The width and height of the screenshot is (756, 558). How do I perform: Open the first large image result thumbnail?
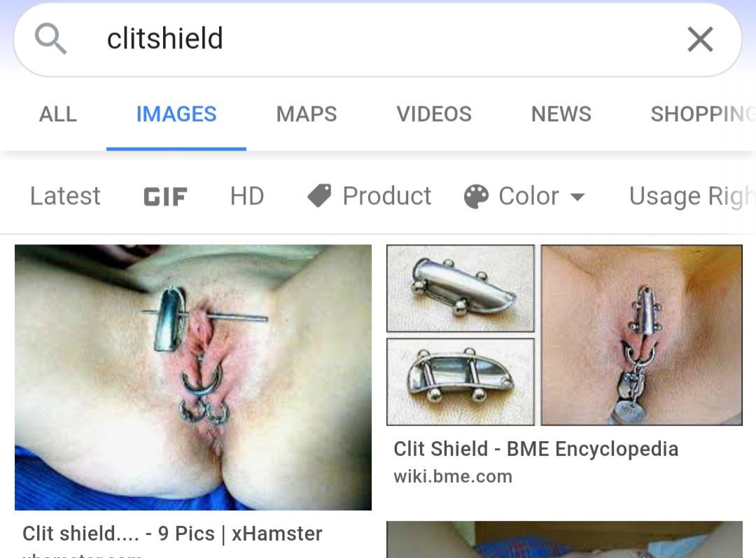193,377
